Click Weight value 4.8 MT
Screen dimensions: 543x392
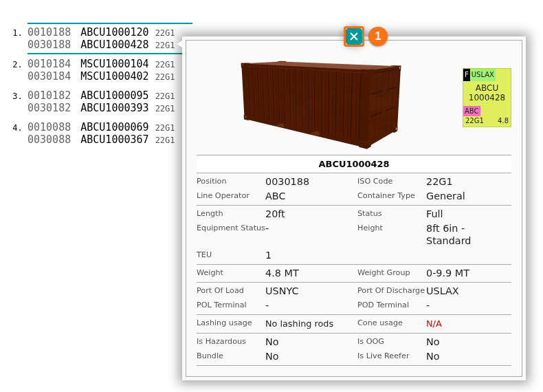point(282,273)
